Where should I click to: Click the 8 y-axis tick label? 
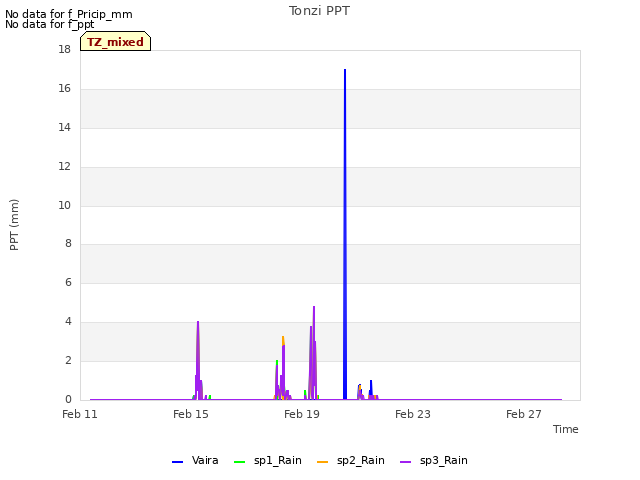tap(68, 244)
